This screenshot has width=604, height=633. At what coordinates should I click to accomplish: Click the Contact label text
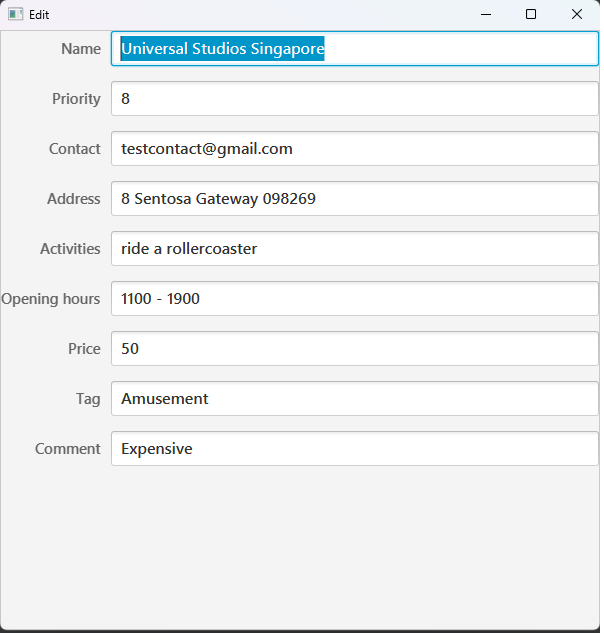75,149
